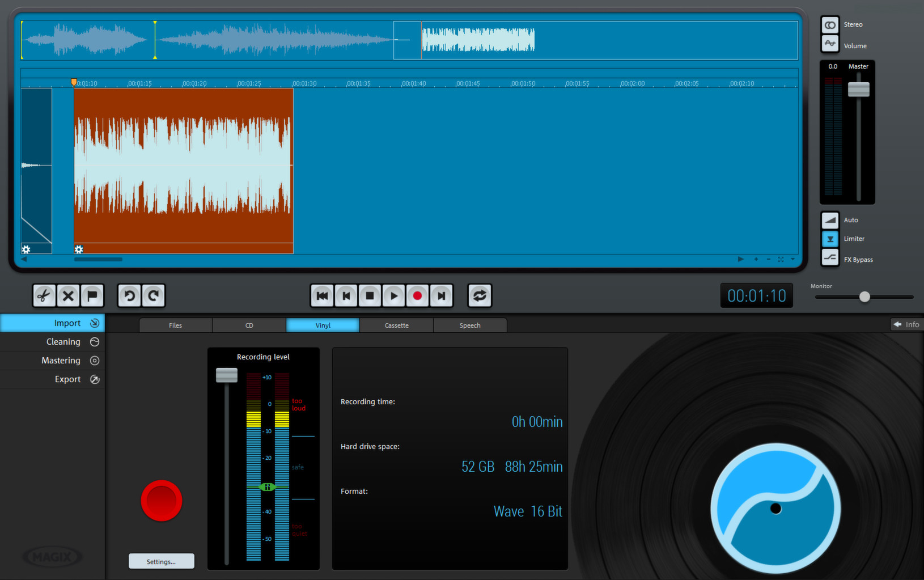Open the zoom options dropdown arrow
Viewport: 924px width, 580px height.
[x=792, y=259]
